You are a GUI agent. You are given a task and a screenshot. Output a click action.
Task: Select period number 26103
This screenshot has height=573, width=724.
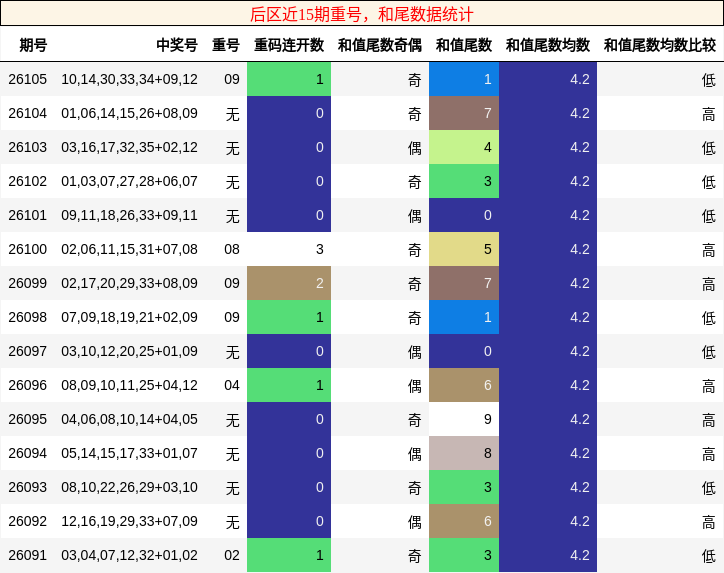point(27,147)
